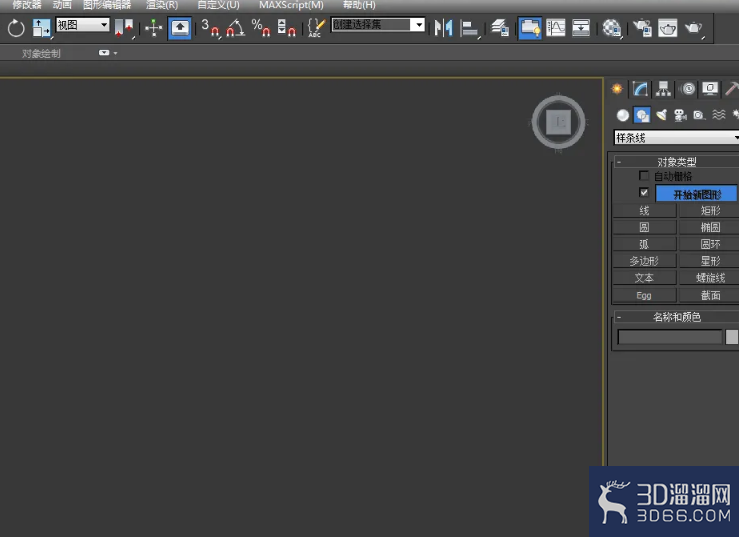Viewport: 739px width, 537px height.
Task: Open the MAXScript(M) menu
Action: tap(291, 5)
